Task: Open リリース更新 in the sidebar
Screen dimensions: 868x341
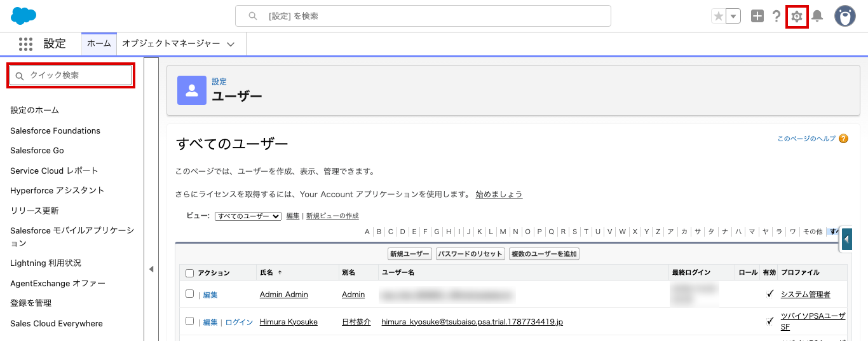Action: [34, 211]
